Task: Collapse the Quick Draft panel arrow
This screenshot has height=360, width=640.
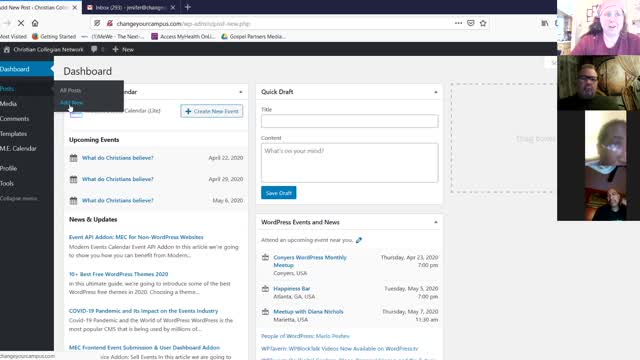Action: [436, 92]
